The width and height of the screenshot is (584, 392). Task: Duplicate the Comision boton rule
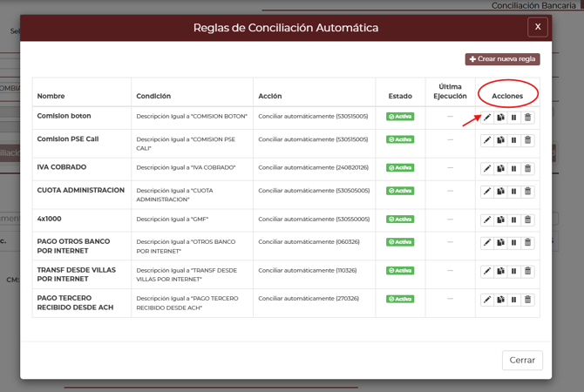pyautogui.click(x=500, y=118)
